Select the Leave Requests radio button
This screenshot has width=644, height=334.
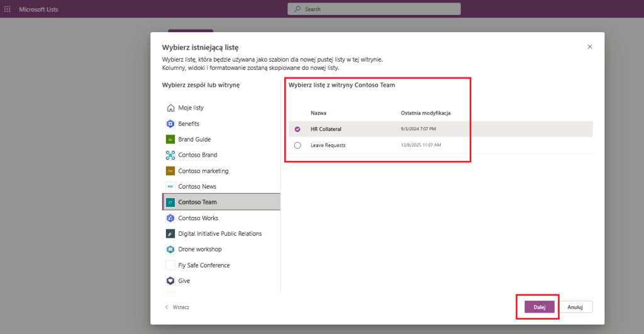point(297,145)
